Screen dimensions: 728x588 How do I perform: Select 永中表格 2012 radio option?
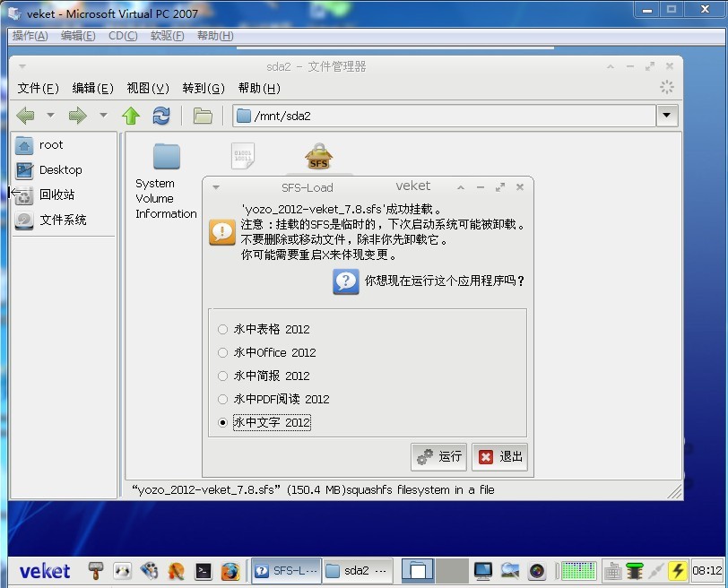pos(264,330)
